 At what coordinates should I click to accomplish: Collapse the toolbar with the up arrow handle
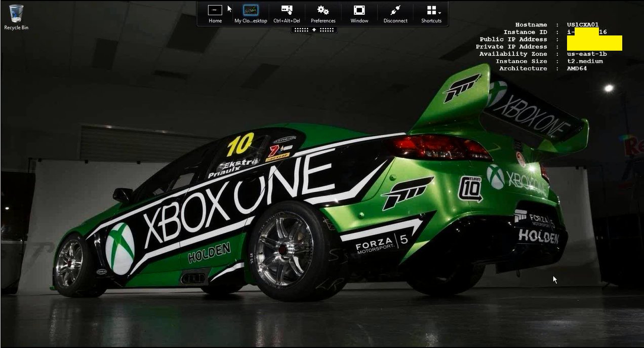(314, 30)
